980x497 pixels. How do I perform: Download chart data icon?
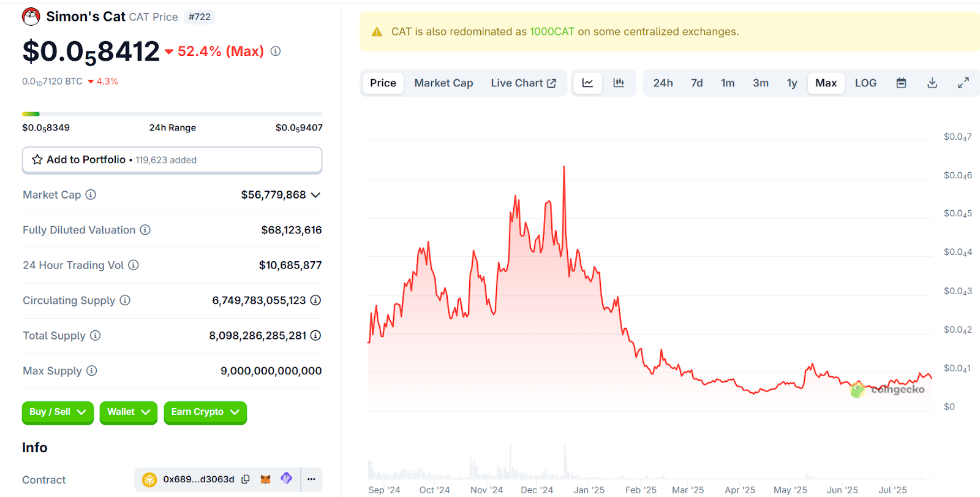932,83
